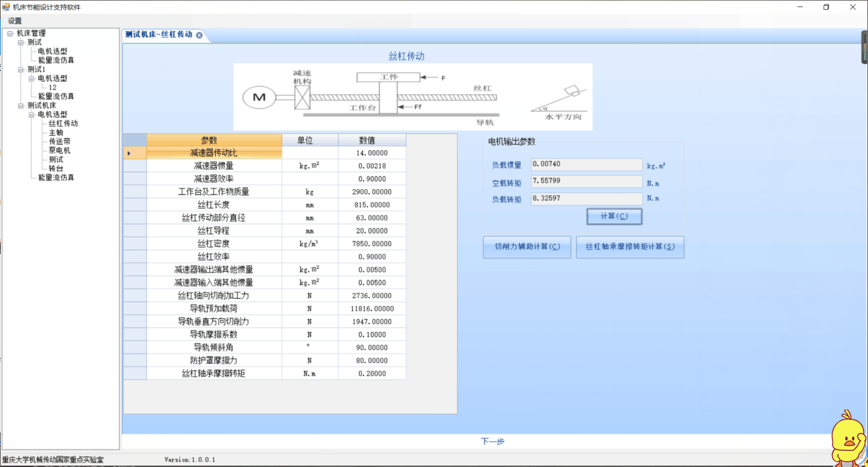The image size is (868, 467).
Task: Switch to the 测试机床-丝杠传动 tab
Action: tap(158, 35)
